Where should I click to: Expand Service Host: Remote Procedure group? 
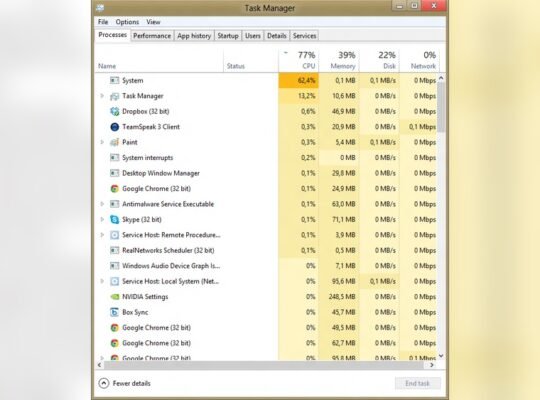coord(102,235)
